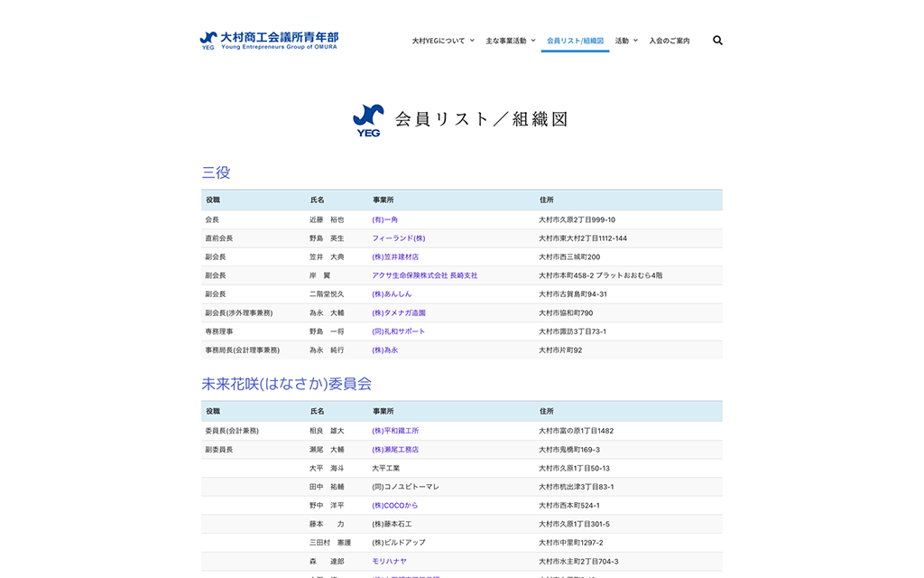Viewport: 924px width, 578px height.
Task: Open the (株)笠井建材店 link
Action: click(x=395, y=257)
